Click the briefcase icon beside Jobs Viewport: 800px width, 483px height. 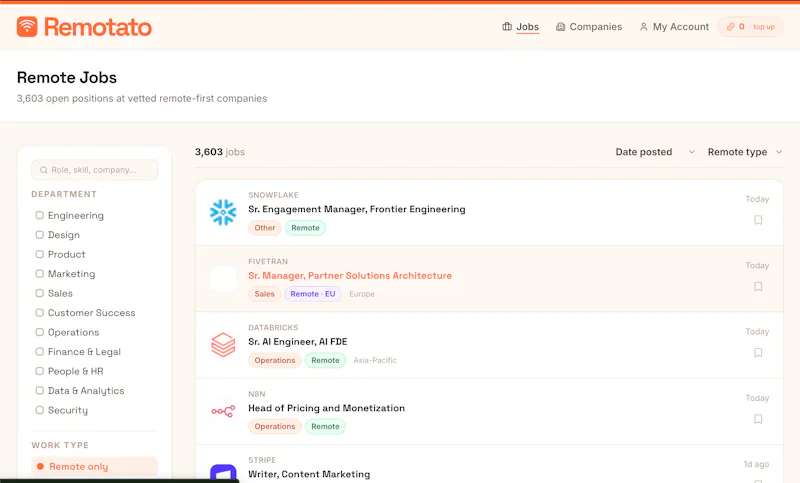(507, 27)
